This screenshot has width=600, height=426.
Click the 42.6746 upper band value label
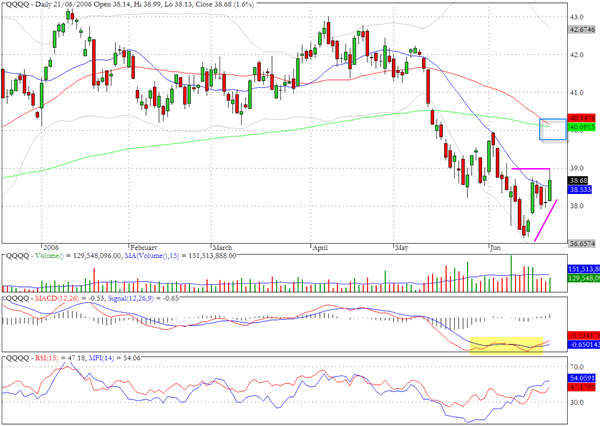(582, 29)
